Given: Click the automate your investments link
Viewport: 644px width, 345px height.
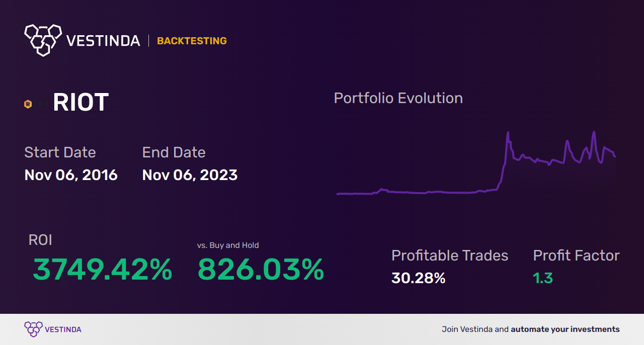Looking at the screenshot, I should 565,329.
